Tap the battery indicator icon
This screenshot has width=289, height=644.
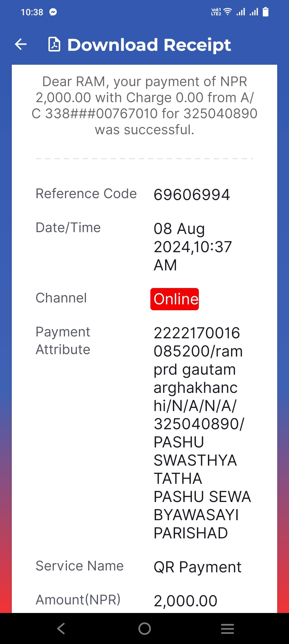coord(265,12)
